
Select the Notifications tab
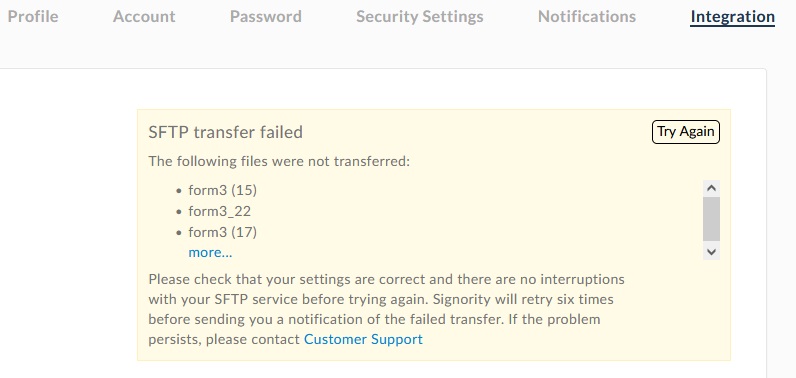click(587, 16)
